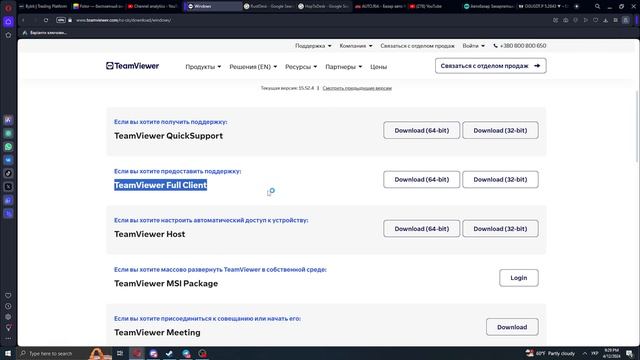Click top-bar Связаться с отделом продаж link
Image resolution: width=640 pixels, height=360 pixels.
click(417, 46)
